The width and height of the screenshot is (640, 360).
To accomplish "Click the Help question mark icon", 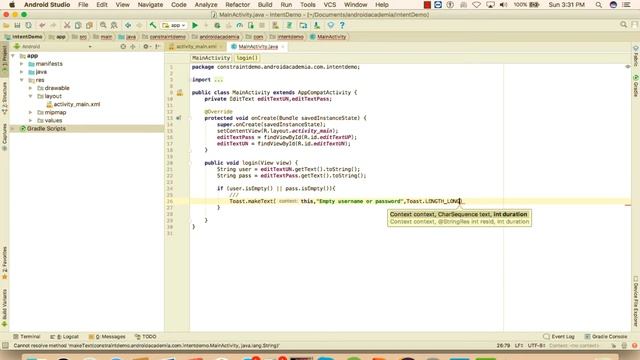I will pos(342,25).
